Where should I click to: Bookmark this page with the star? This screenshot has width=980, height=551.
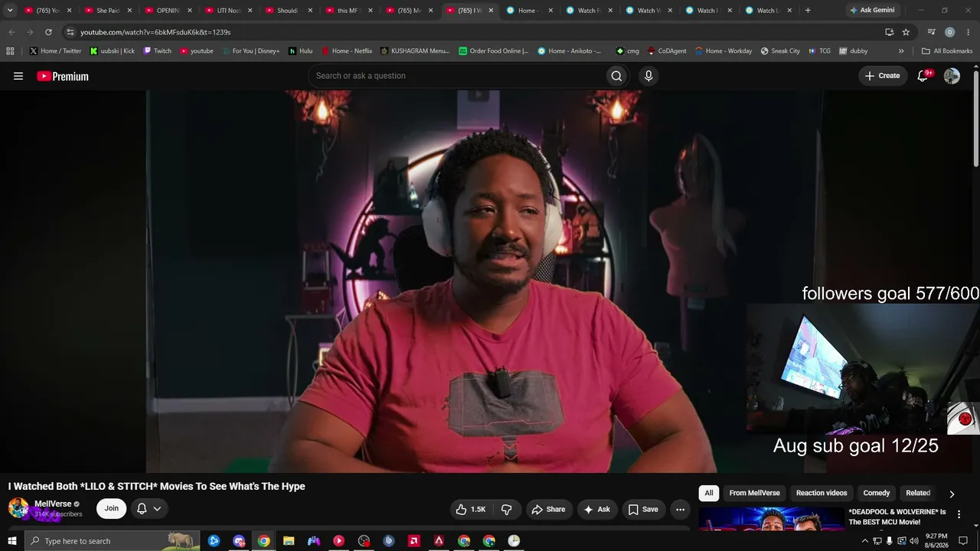point(906,32)
